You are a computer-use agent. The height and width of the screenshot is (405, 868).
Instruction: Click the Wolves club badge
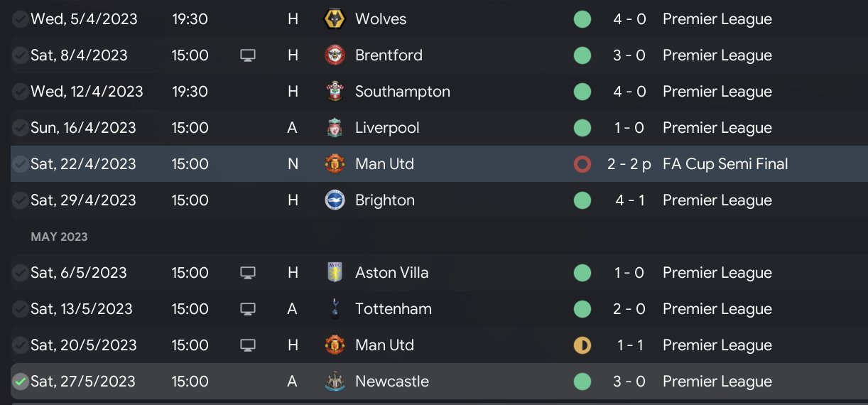334,19
